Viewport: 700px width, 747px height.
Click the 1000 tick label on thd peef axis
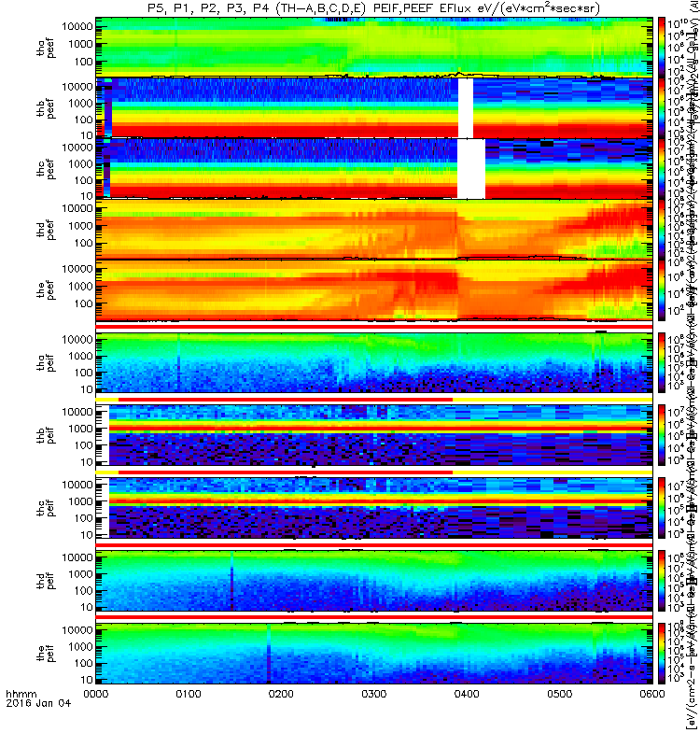(x=80, y=226)
